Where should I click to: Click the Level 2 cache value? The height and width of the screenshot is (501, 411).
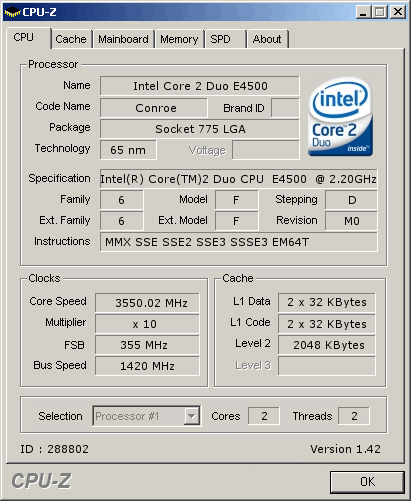tap(327, 345)
